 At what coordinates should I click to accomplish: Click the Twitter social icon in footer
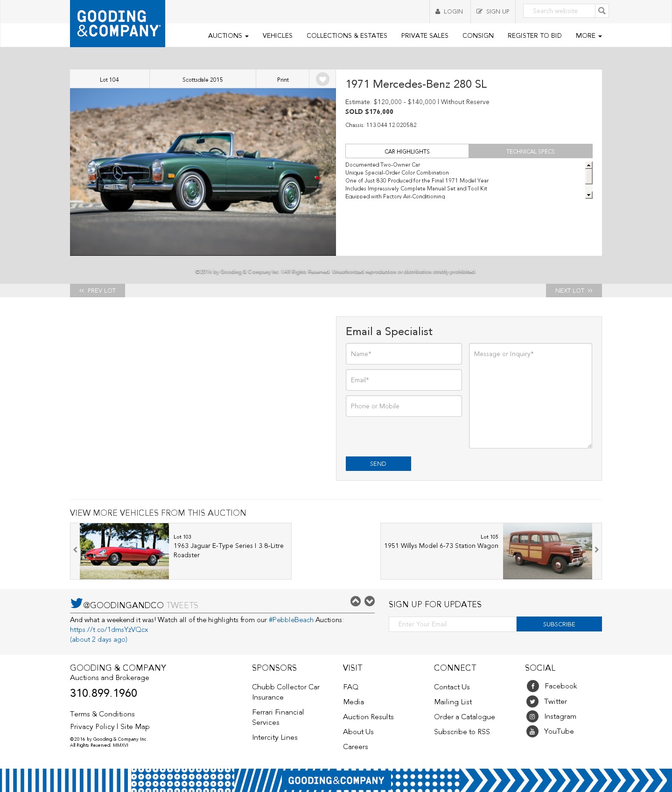(532, 701)
